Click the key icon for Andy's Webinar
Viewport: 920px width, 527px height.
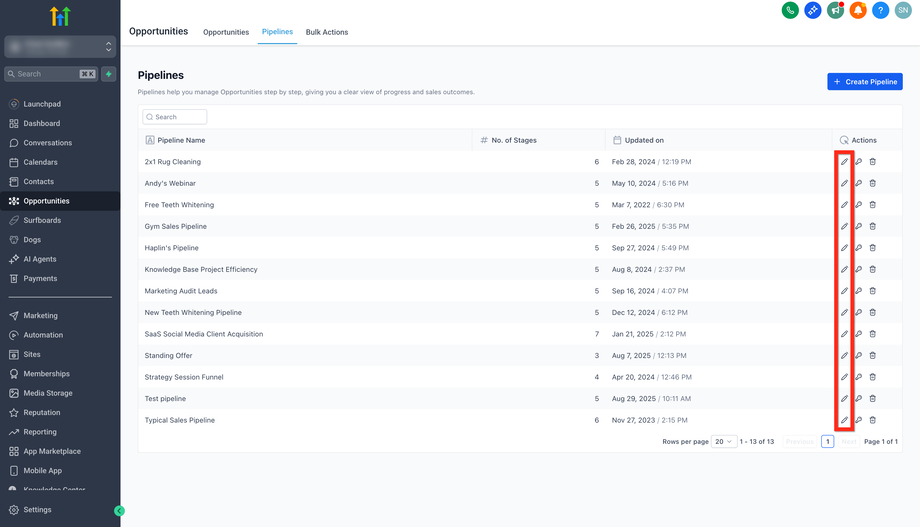tap(858, 183)
